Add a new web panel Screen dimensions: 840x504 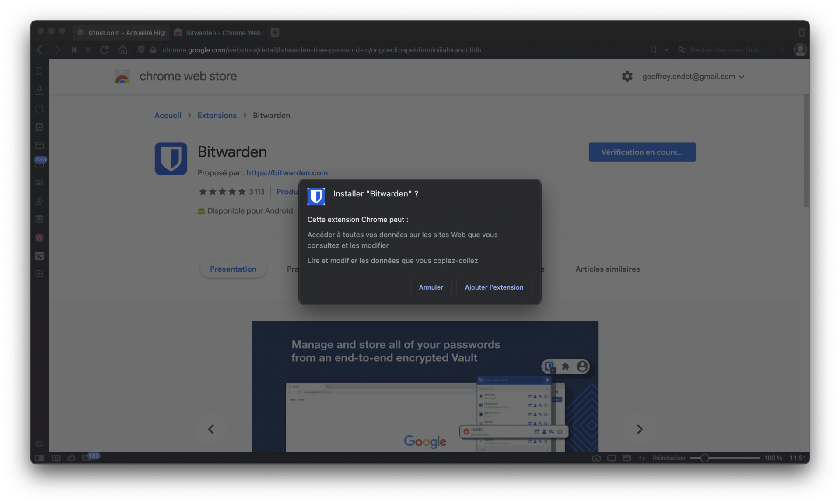click(39, 274)
